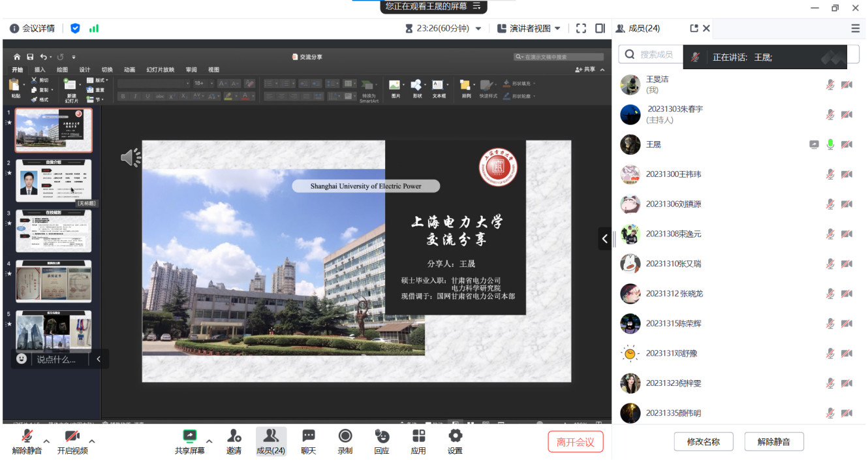Image resolution: width=868 pixels, height=461 pixels.
Task: Open the 切换 ribbon tab in PowerPoint
Action: (107, 70)
